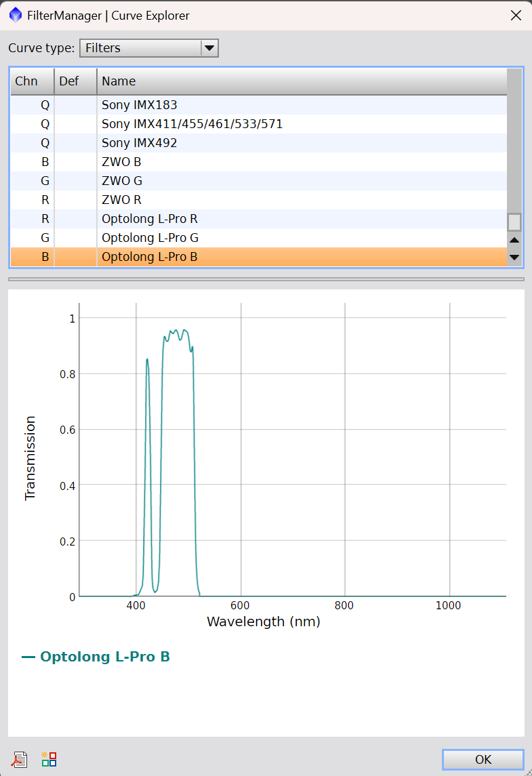Image resolution: width=532 pixels, height=776 pixels.
Task: Select the Sony IMX492 row
Action: (259, 143)
